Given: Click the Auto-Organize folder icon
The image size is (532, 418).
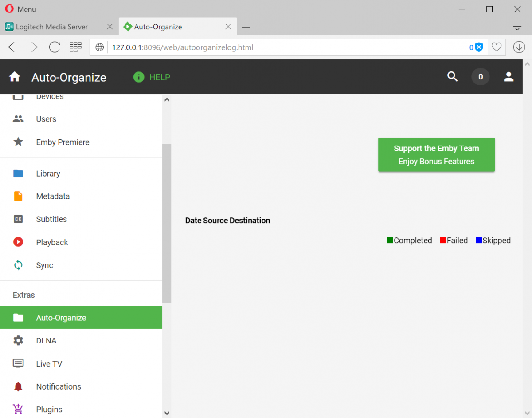Looking at the screenshot, I should coord(18,318).
